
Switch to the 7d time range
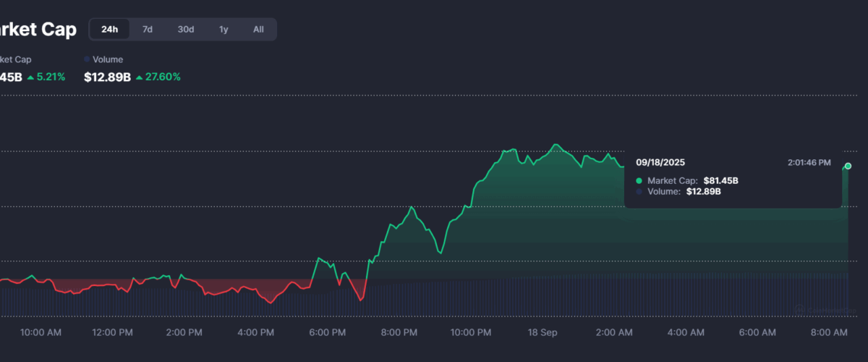[x=148, y=30]
